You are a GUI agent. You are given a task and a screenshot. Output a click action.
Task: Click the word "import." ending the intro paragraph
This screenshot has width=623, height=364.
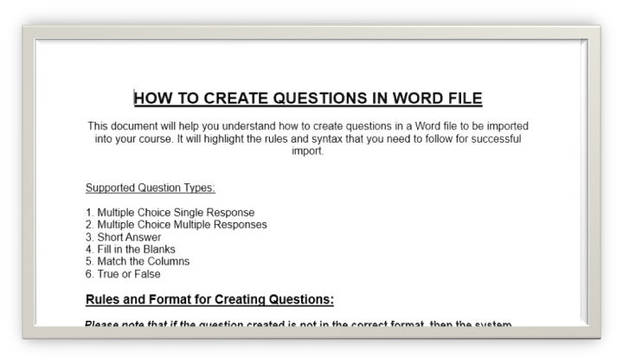coord(308,150)
